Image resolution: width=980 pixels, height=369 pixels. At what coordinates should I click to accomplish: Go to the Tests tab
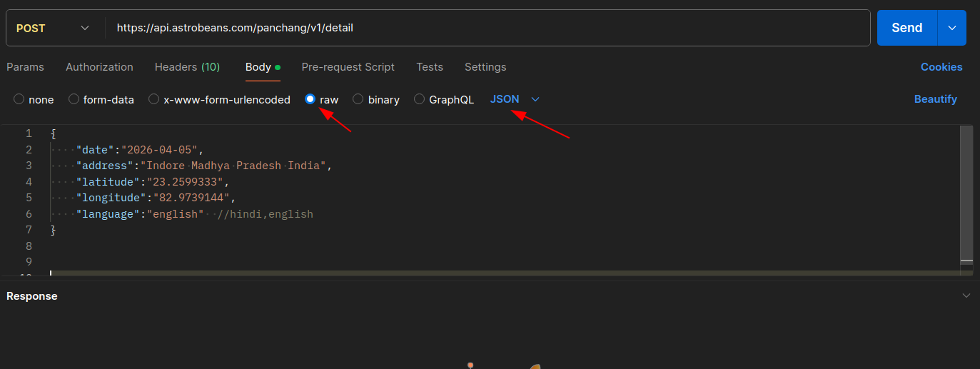tap(430, 67)
